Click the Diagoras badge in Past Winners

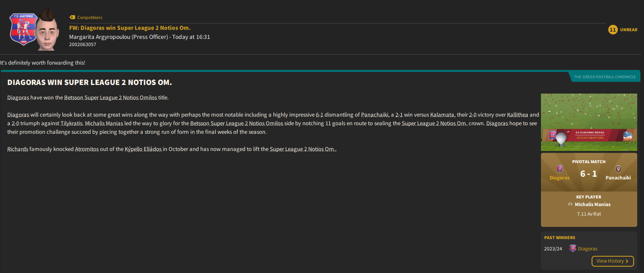tap(573, 248)
